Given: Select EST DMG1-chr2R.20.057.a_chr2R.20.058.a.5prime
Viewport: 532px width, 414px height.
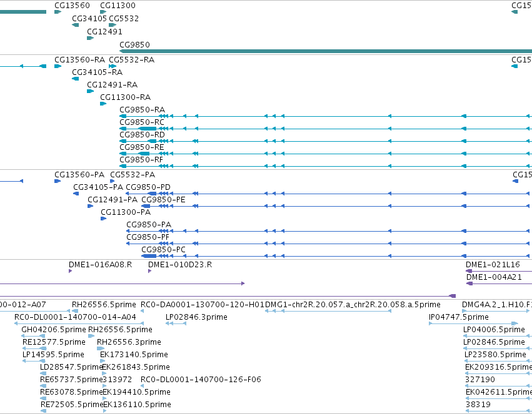Looking at the screenshot, I should tap(353, 305).
